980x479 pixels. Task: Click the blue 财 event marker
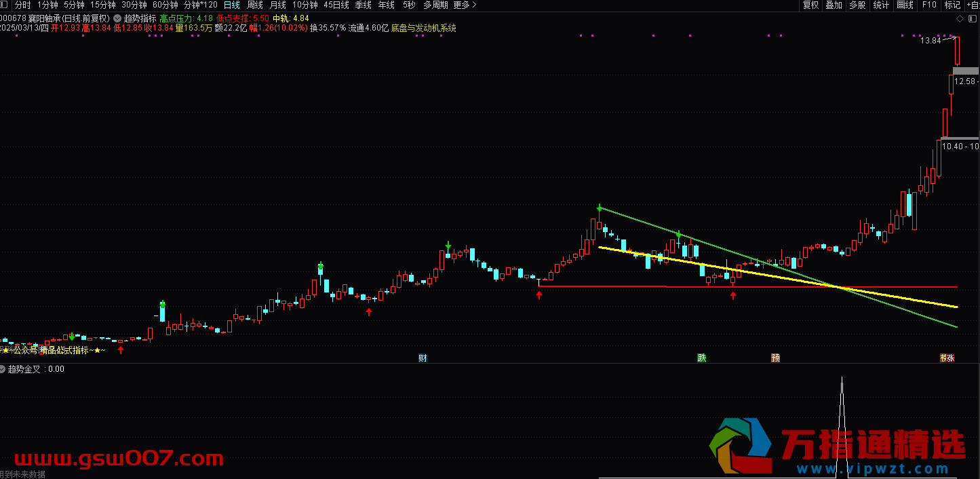(423, 358)
